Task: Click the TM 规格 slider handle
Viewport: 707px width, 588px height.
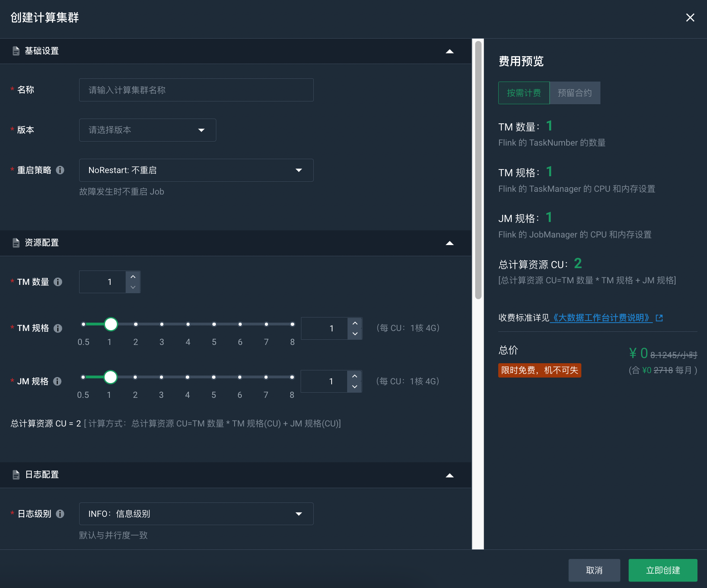Action: tap(111, 324)
